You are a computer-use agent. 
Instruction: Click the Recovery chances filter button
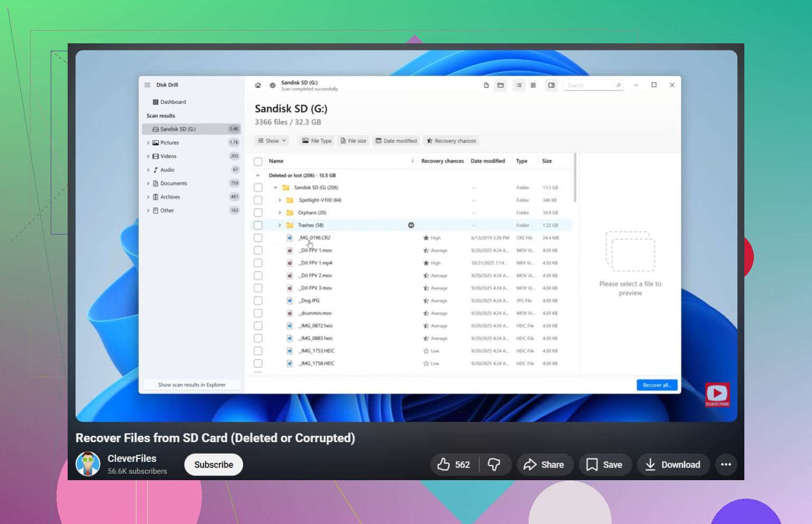click(451, 141)
